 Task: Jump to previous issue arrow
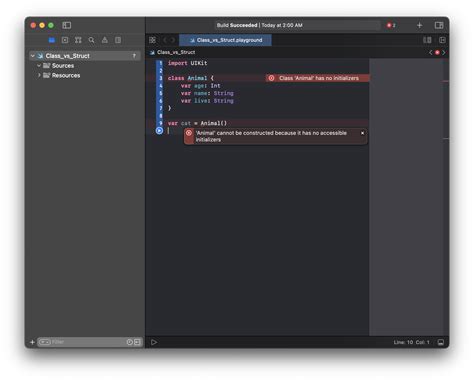431,52
